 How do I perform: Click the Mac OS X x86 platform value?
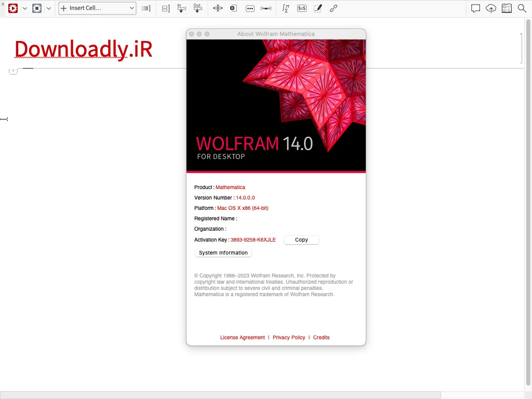243,208
